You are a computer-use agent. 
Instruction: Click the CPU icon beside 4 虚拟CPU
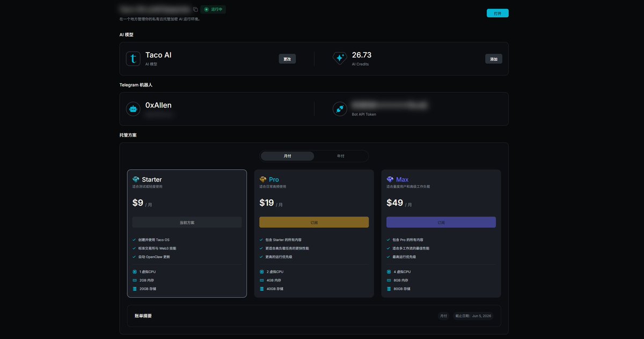[389, 272]
